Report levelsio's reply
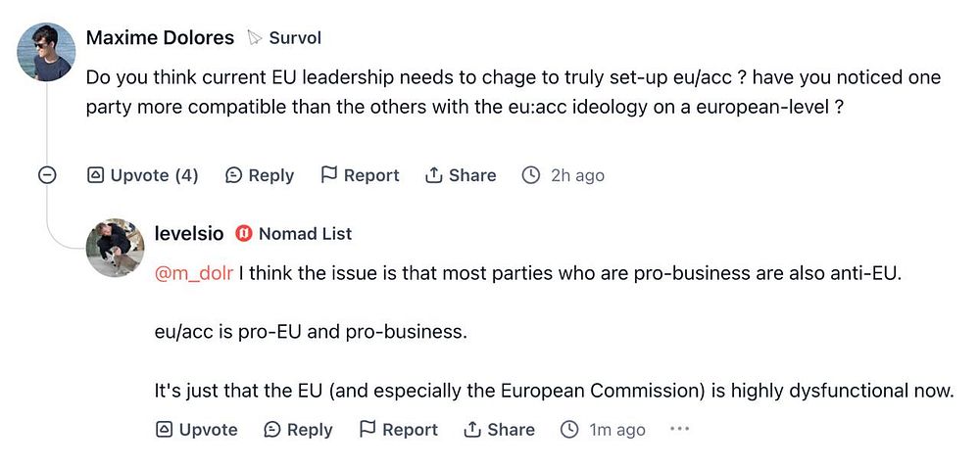Image resolution: width=980 pixels, height=467 pixels. (x=398, y=429)
